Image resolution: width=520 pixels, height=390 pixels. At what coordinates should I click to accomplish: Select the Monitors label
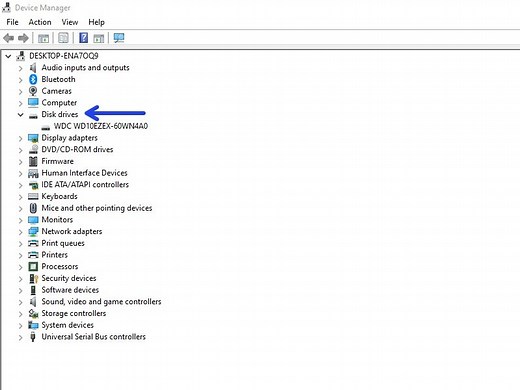point(57,220)
